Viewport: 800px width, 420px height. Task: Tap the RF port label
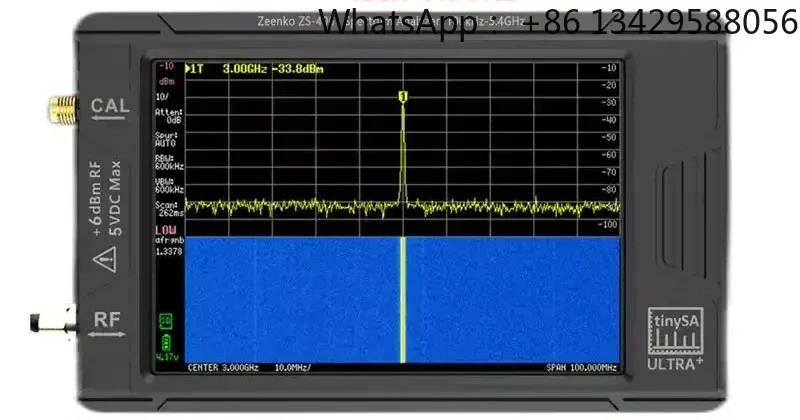(x=107, y=319)
